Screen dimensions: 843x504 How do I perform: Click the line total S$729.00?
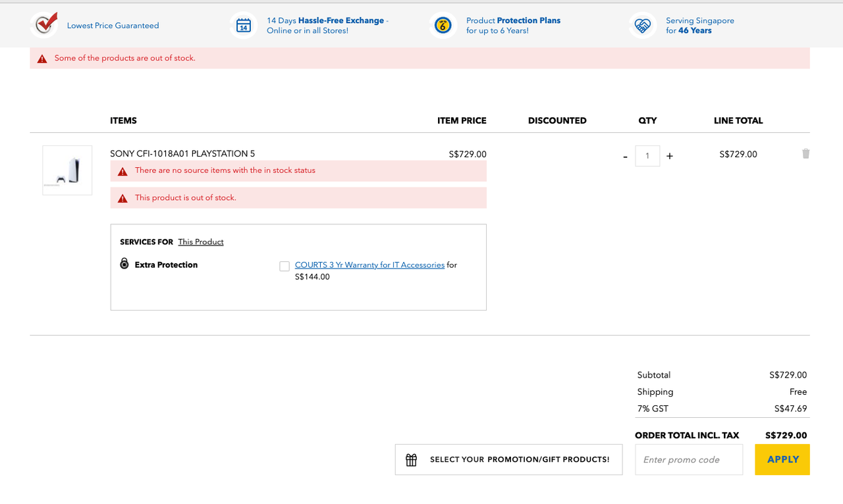click(738, 155)
